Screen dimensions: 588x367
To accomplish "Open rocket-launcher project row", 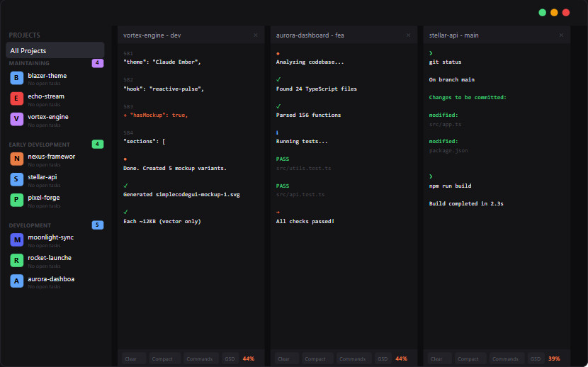I will [x=56, y=261].
